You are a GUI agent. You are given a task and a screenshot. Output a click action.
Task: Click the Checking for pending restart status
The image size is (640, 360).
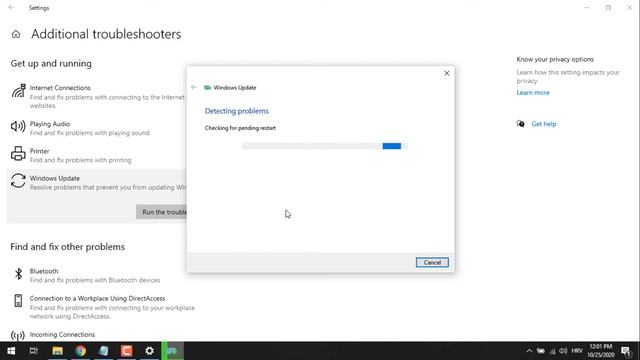pos(240,128)
